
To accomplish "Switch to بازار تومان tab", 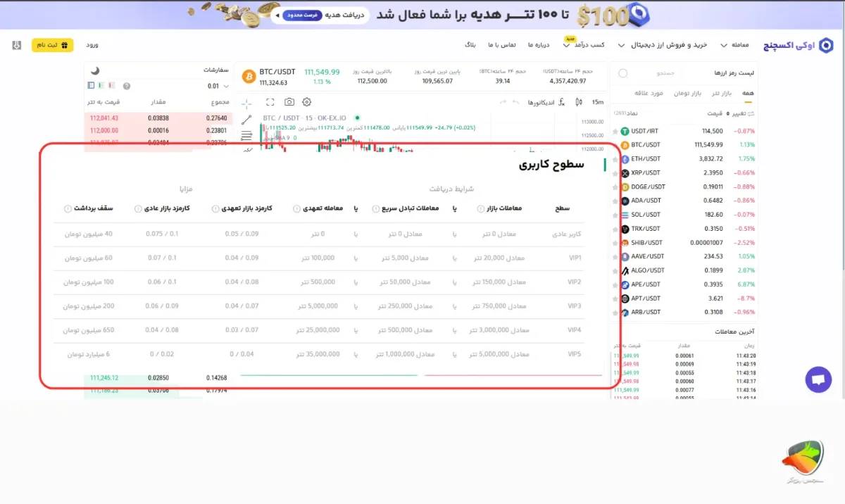I will coord(687,93).
